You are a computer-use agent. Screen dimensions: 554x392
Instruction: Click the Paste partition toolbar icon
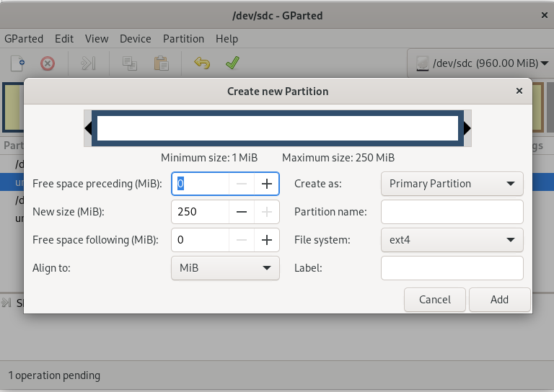[161, 63]
